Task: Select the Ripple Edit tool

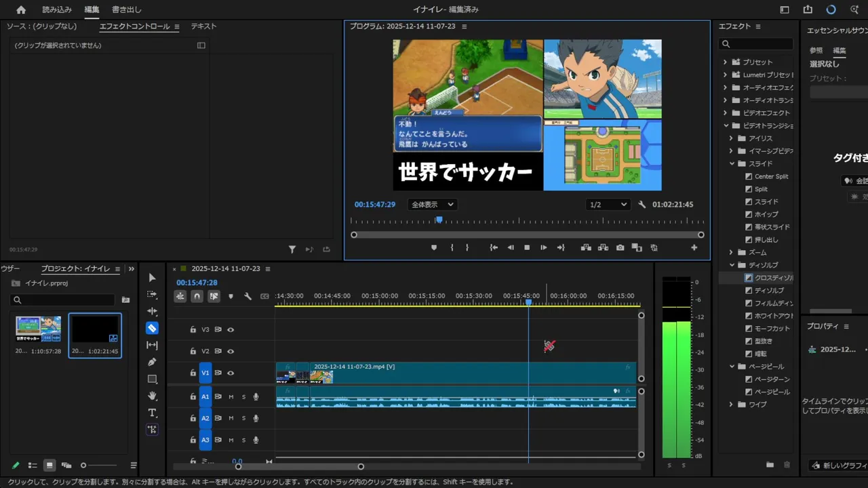Action: (x=152, y=311)
